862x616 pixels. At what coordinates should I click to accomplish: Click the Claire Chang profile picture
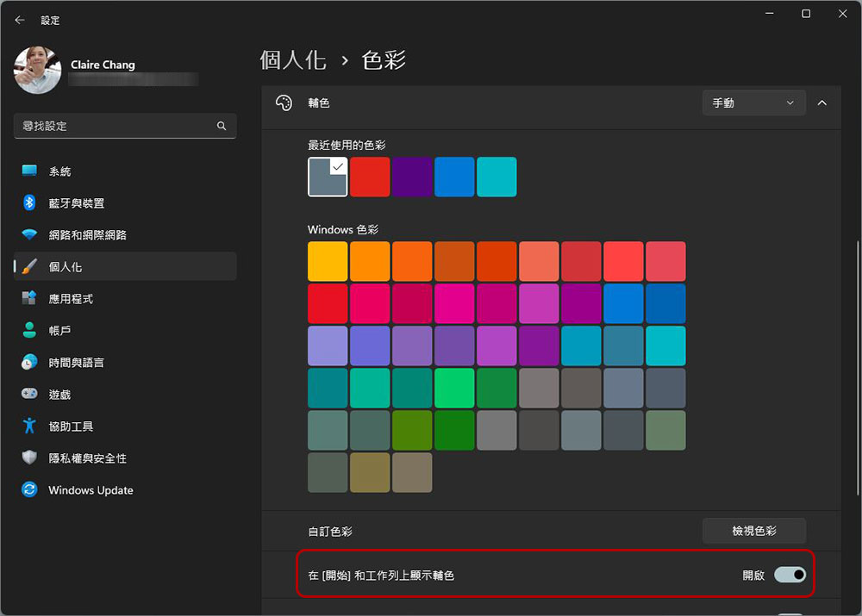point(37,70)
